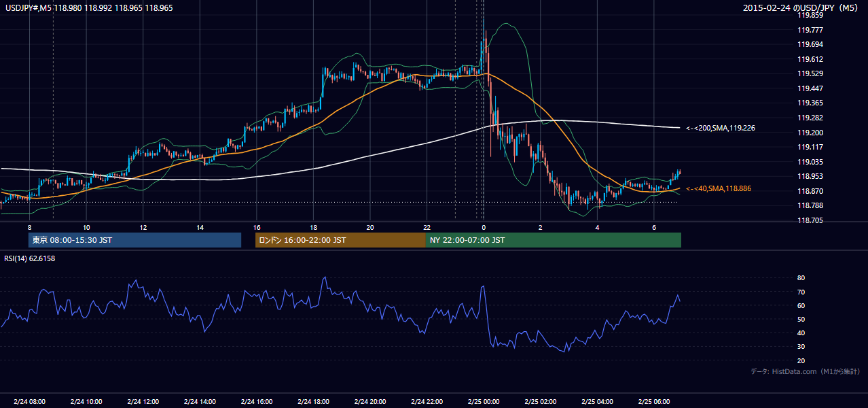
Task: Click price axis value 119.035
Action: point(810,162)
